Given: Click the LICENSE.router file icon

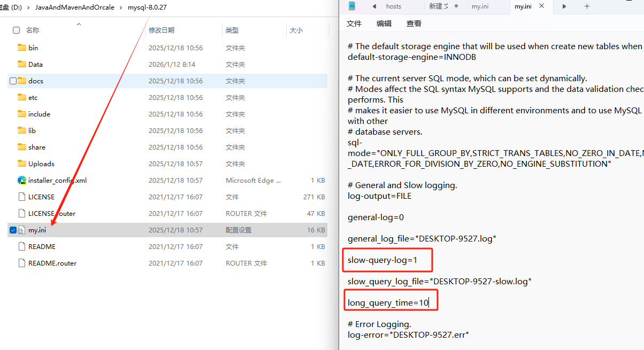Looking at the screenshot, I should click(22, 213).
